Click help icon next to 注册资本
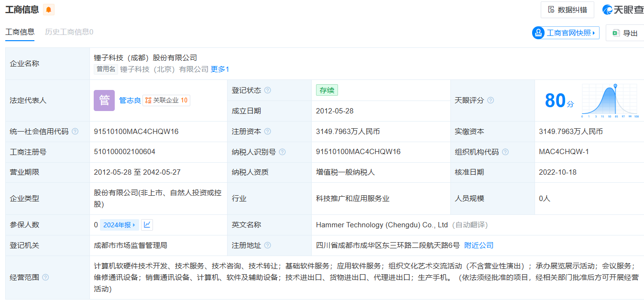The width and height of the screenshot is (644, 301). [x=268, y=132]
